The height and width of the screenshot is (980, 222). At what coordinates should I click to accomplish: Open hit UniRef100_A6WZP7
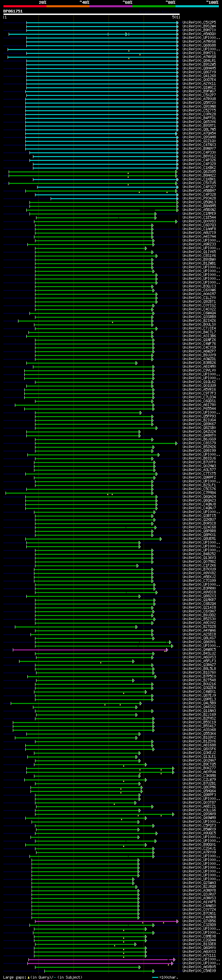(x=199, y=351)
